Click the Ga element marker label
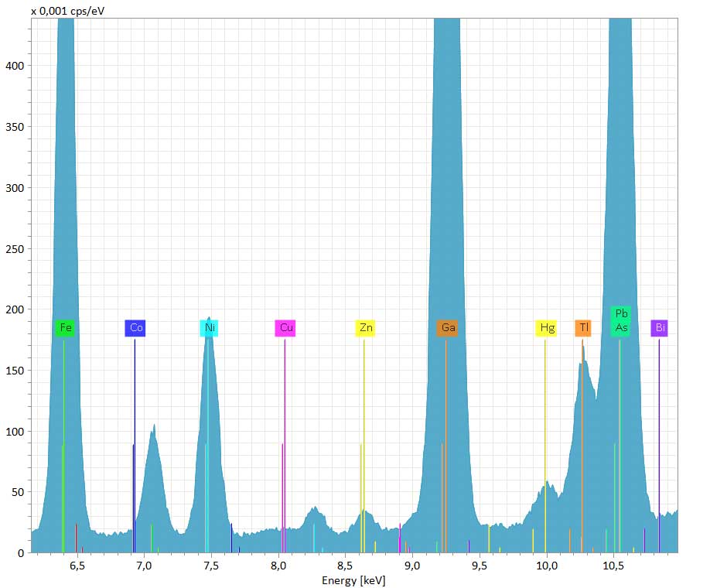710x588 pixels. pyautogui.click(x=447, y=328)
